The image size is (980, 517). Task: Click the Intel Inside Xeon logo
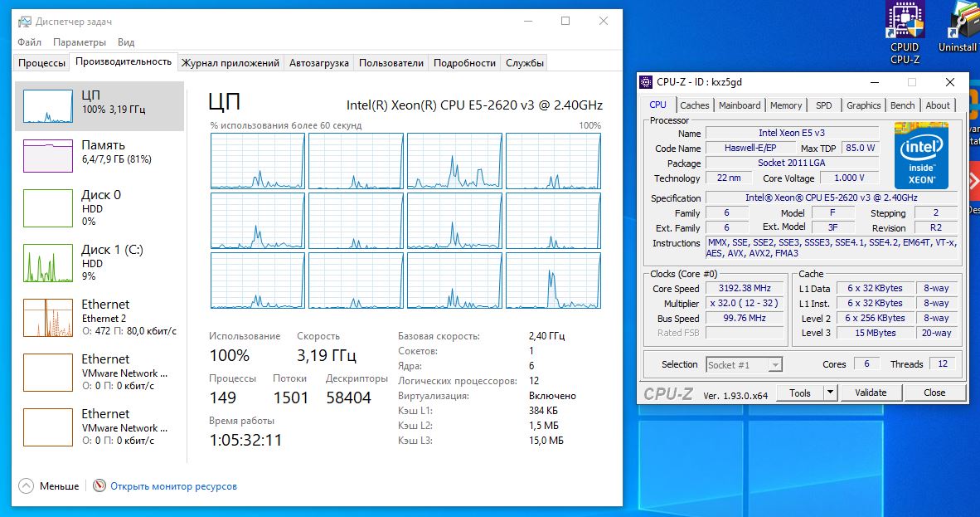921,156
